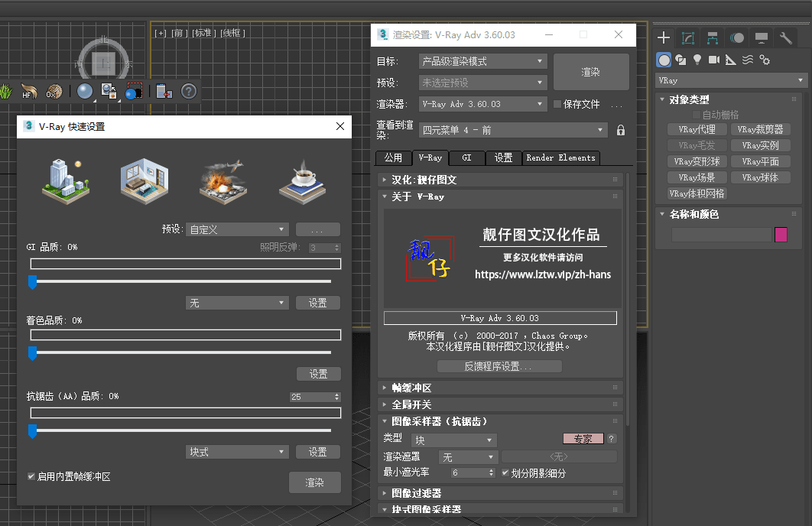Viewport: 812px width, 526px height.
Task: Click the GI 品质 slider handle
Action: [x=33, y=281]
